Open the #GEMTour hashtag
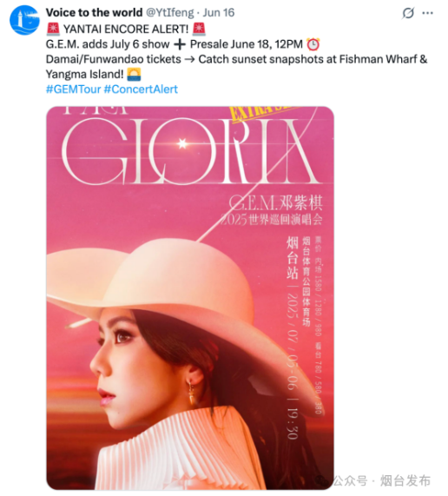This screenshot has width=448, height=496. 73,89
